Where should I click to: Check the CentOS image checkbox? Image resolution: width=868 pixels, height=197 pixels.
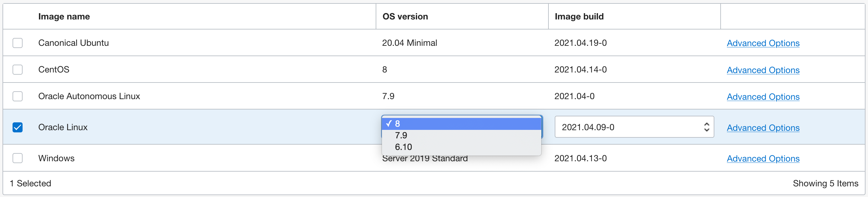tap(18, 70)
